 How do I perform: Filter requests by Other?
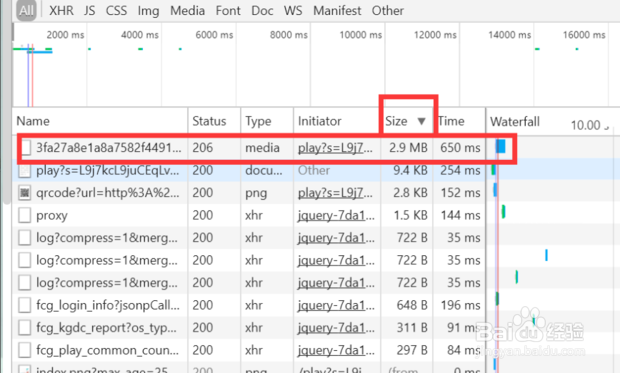point(388,10)
